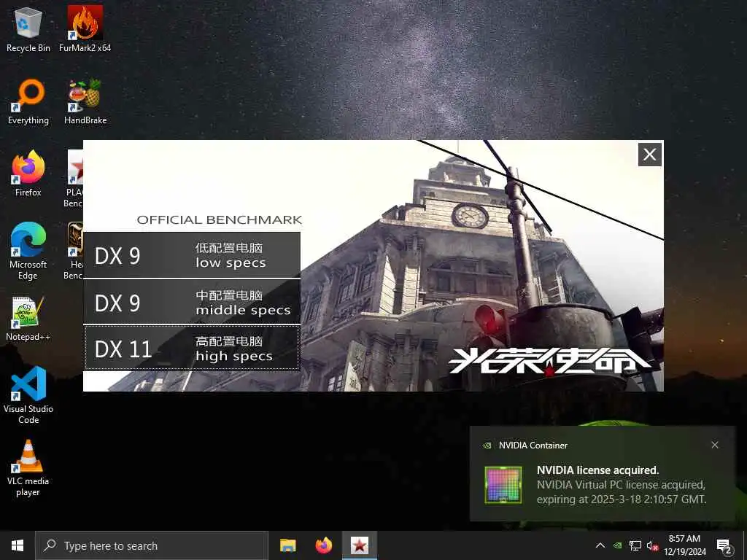Show hidden system tray icons
Image resolution: width=747 pixels, height=560 pixels.
click(600, 545)
